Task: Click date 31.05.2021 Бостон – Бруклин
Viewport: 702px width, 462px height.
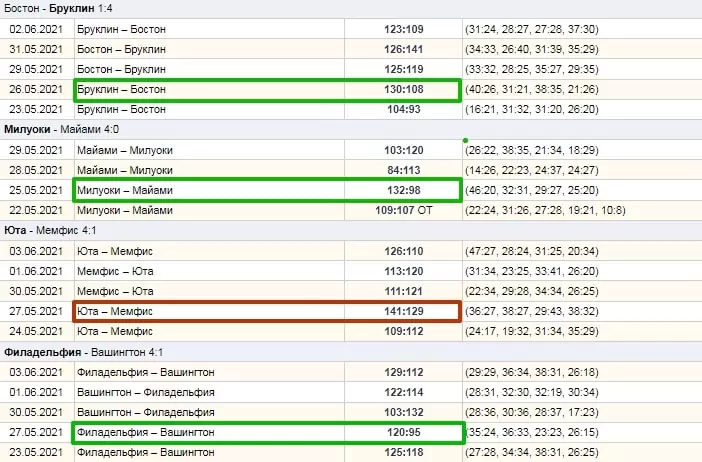Action: coord(36,49)
